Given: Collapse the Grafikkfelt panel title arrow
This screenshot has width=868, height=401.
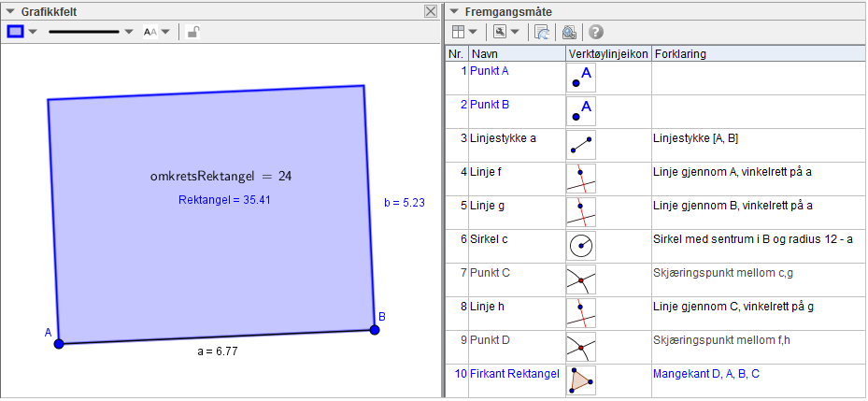Looking at the screenshot, I should [10, 11].
